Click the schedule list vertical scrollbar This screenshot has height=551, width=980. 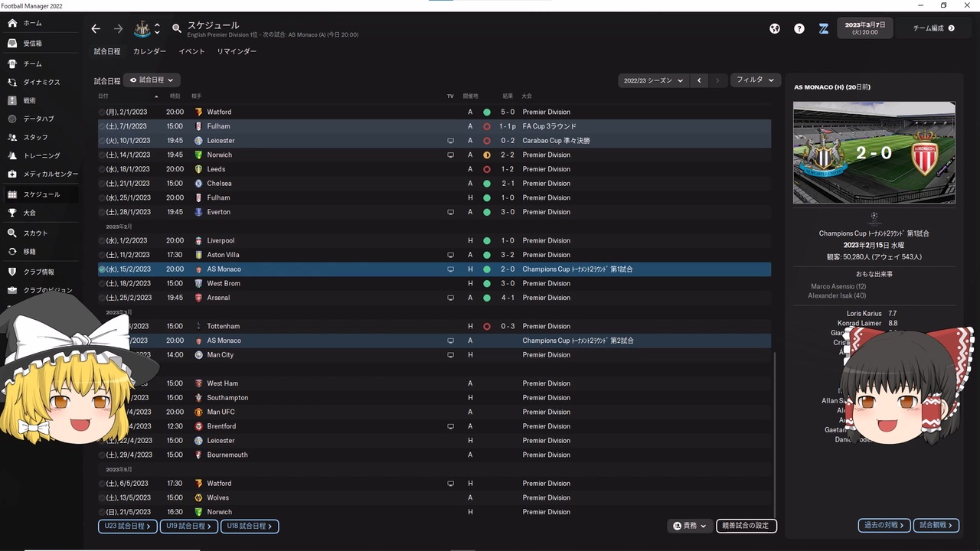pyautogui.click(x=775, y=433)
